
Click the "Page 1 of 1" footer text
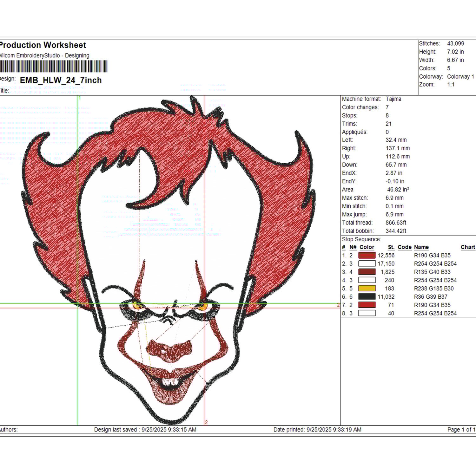pyautogui.click(x=462, y=430)
